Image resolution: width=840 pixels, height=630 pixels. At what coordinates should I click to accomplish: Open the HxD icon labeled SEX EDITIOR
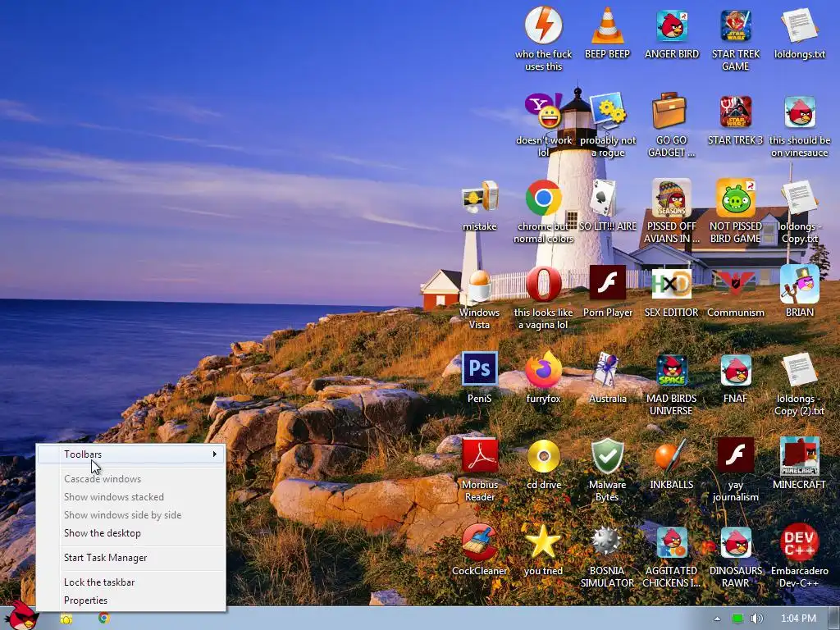click(x=672, y=284)
